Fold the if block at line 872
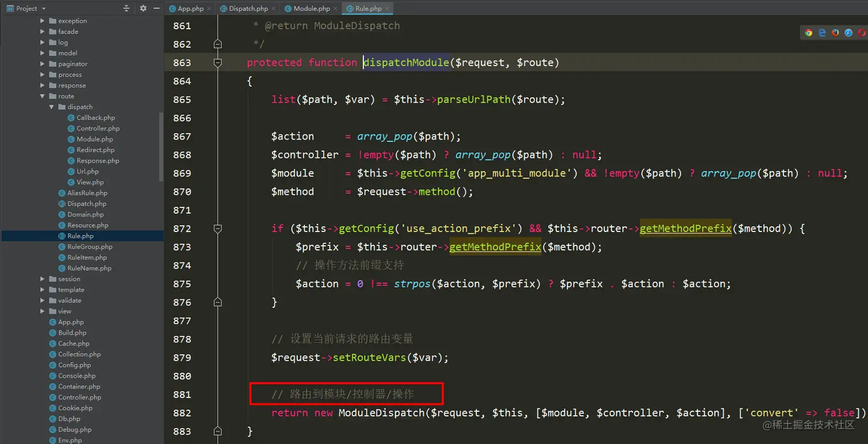The height and width of the screenshot is (444, 868). (x=218, y=229)
